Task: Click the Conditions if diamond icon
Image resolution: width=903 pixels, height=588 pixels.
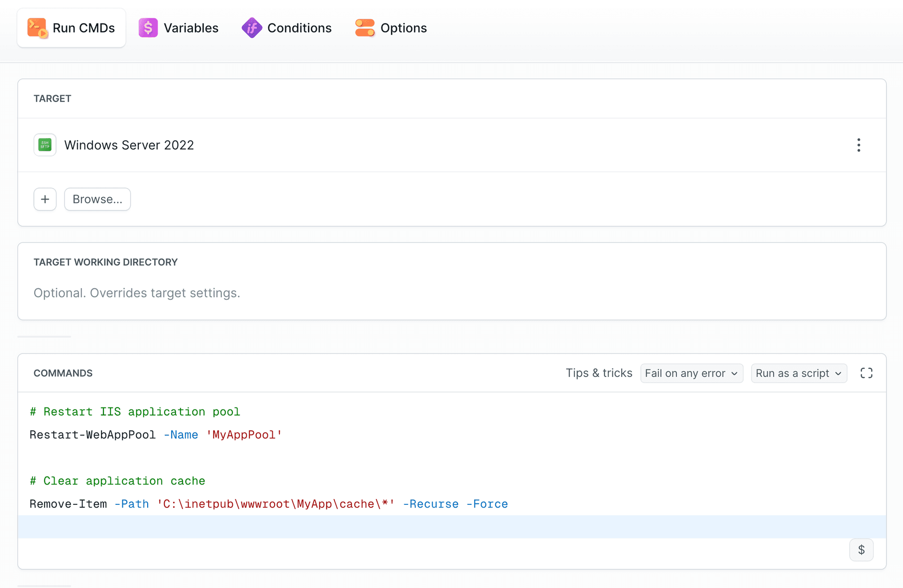Action: click(252, 28)
